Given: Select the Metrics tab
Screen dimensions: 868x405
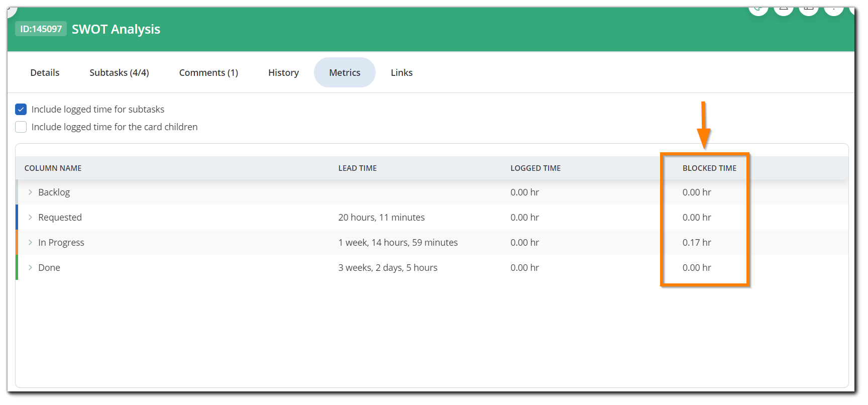Looking at the screenshot, I should [x=345, y=72].
